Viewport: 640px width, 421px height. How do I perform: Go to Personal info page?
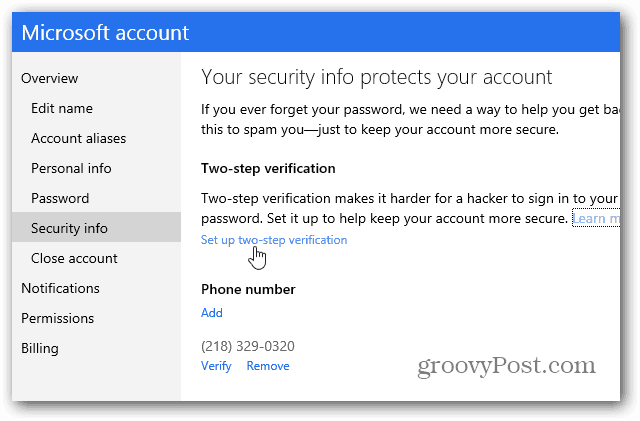tap(71, 168)
